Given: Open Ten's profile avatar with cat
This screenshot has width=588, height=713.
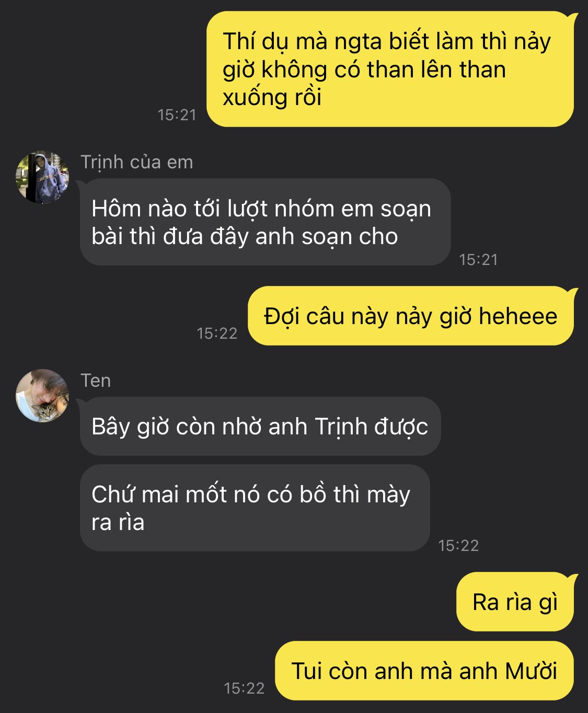Looking at the screenshot, I should point(42,396).
